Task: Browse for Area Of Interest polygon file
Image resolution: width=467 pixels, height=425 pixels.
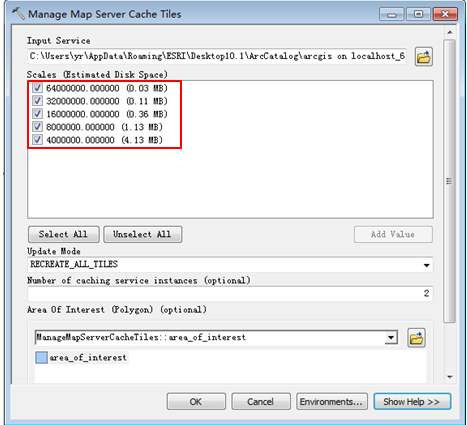Action: click(416, 338)
